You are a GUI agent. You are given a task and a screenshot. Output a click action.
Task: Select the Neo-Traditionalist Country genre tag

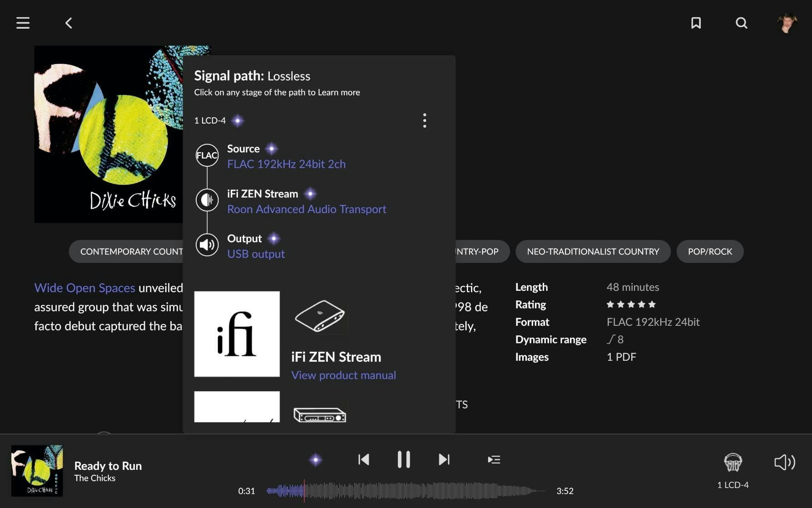click(593, 252)
